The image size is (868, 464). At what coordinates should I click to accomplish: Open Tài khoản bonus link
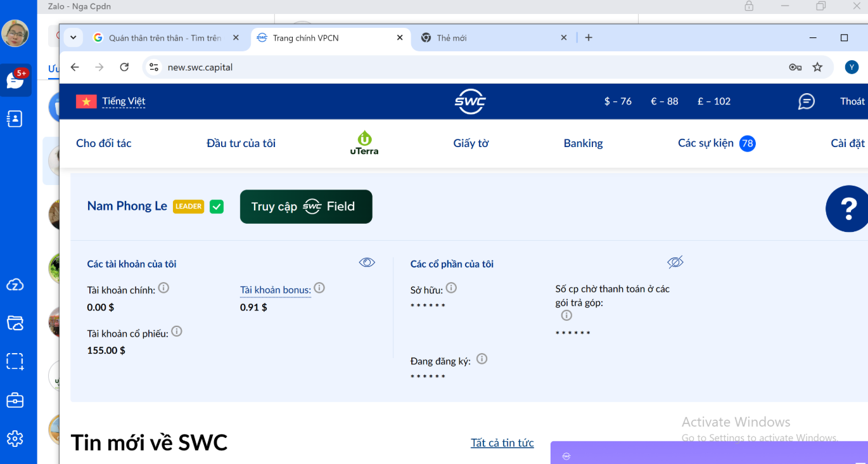pos(276,290)
